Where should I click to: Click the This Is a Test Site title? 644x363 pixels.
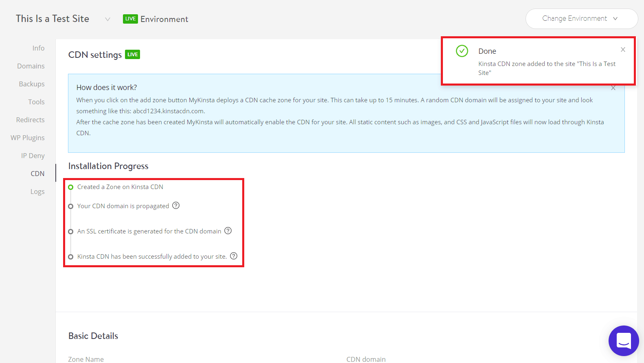click(x=53, y=19)
